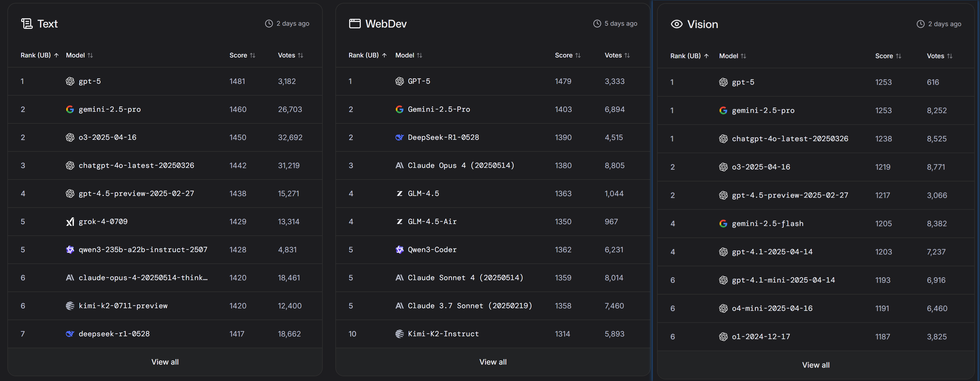Click Moonshot logo beside Kimi-K2-Instruct
Screen dimensions: 980x381
[x=399, y=334]
